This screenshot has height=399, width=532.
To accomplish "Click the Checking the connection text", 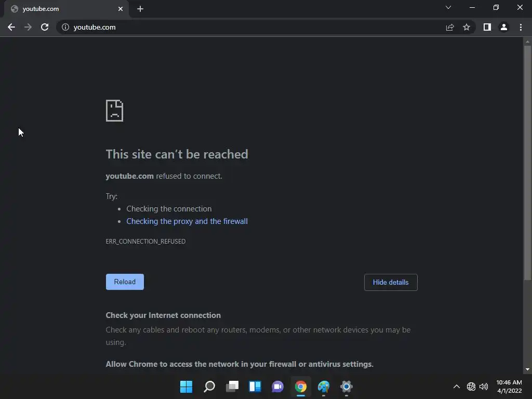I will (x=169, y=209).
